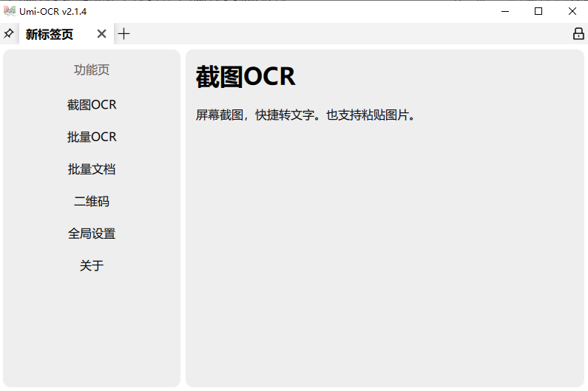
Task: Open the 关于 page
Action: [x=92, y=266]
